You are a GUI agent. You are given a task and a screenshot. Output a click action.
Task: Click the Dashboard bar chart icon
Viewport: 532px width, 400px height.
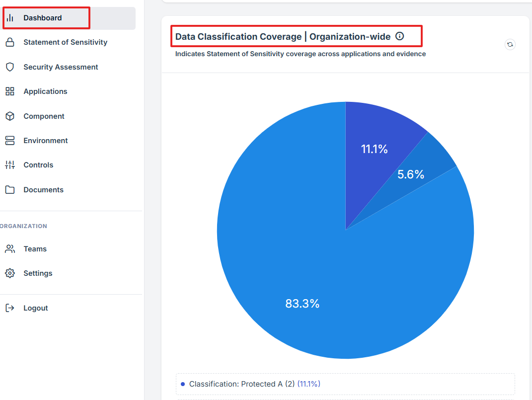(x=10, y=18)
